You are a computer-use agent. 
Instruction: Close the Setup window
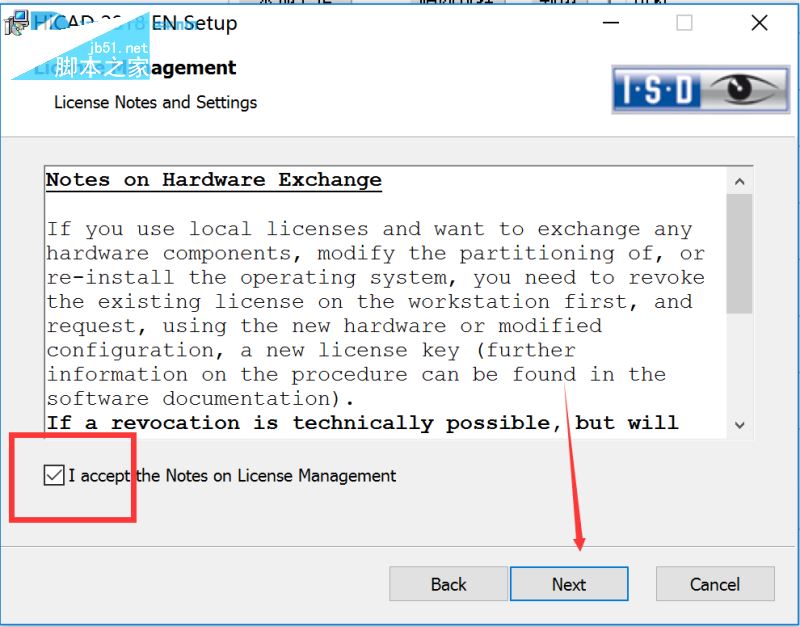pos(759,23)
